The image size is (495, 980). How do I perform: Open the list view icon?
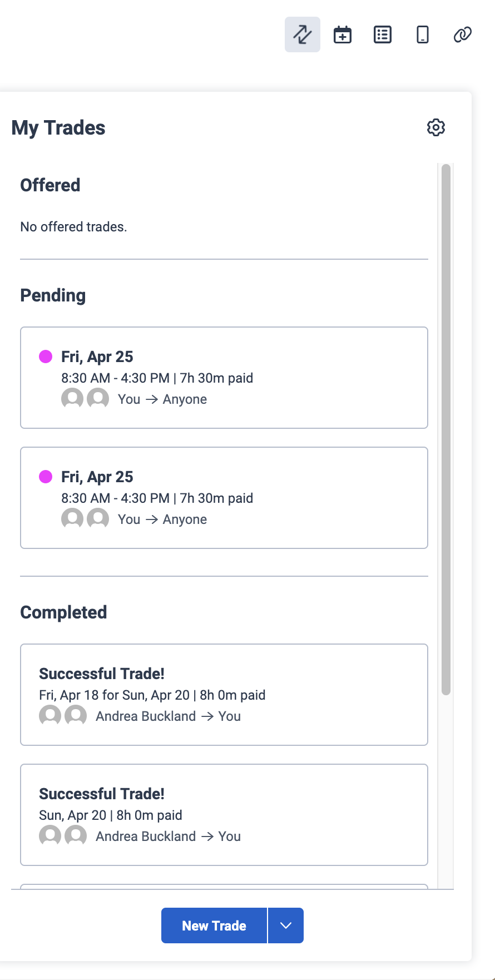pyautogui.click(x=383, y=34)
